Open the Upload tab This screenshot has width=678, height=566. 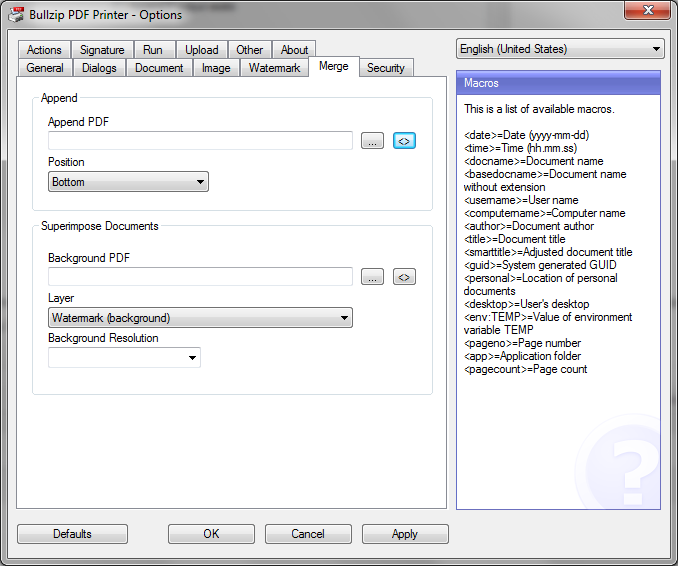tap(201, 50)
